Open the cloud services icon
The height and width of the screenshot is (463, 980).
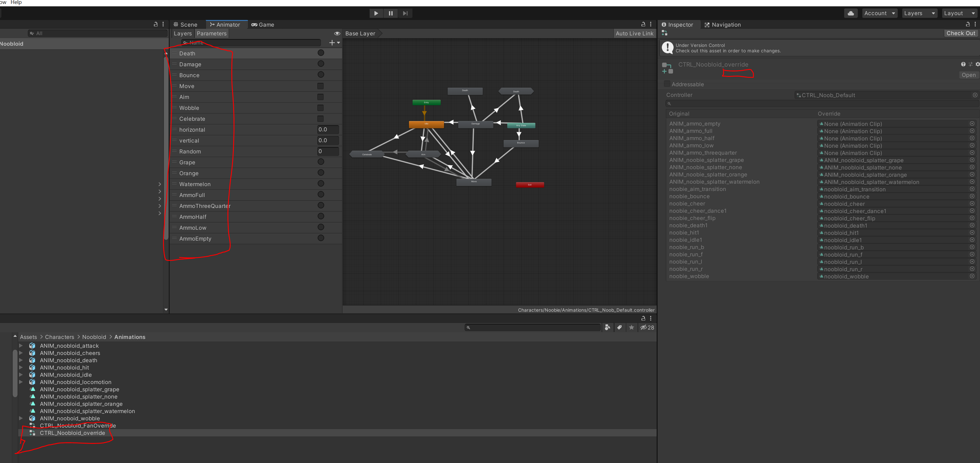tap(851, 13)
